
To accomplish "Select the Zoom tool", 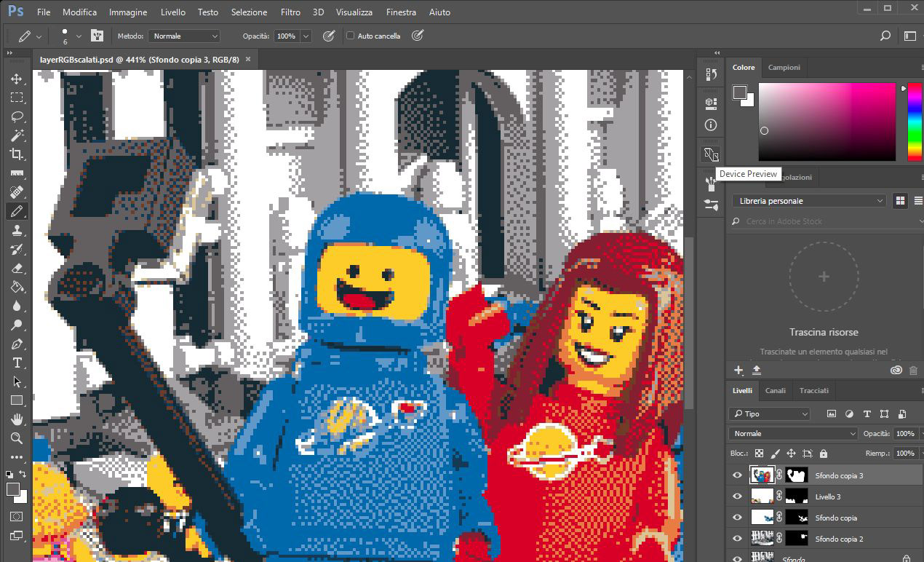I will 16,438.
